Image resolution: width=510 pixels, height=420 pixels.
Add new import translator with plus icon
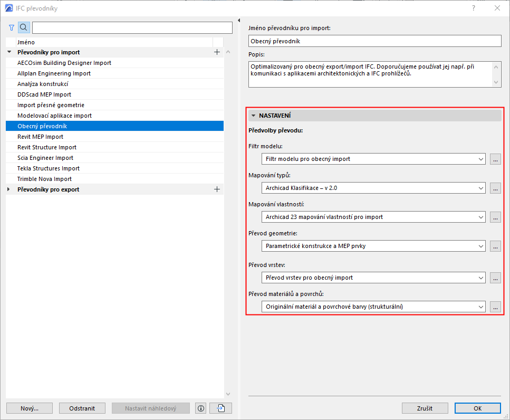(x=217, y=52)
